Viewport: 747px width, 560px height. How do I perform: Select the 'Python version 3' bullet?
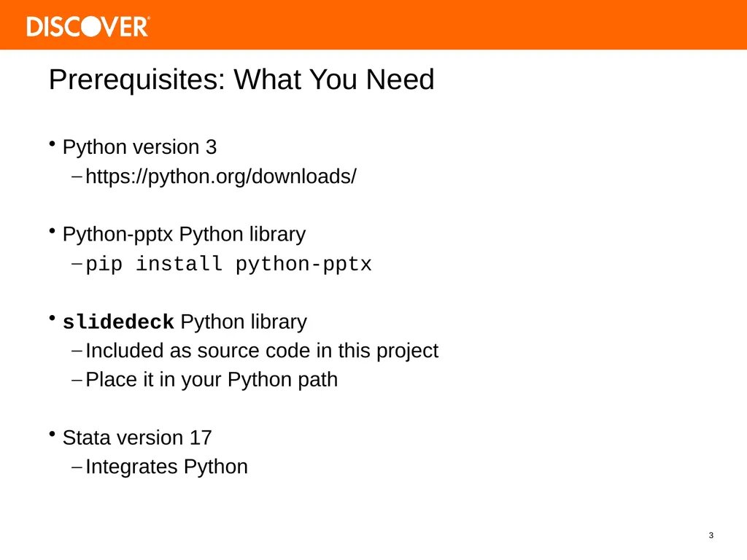pos(139,147)
